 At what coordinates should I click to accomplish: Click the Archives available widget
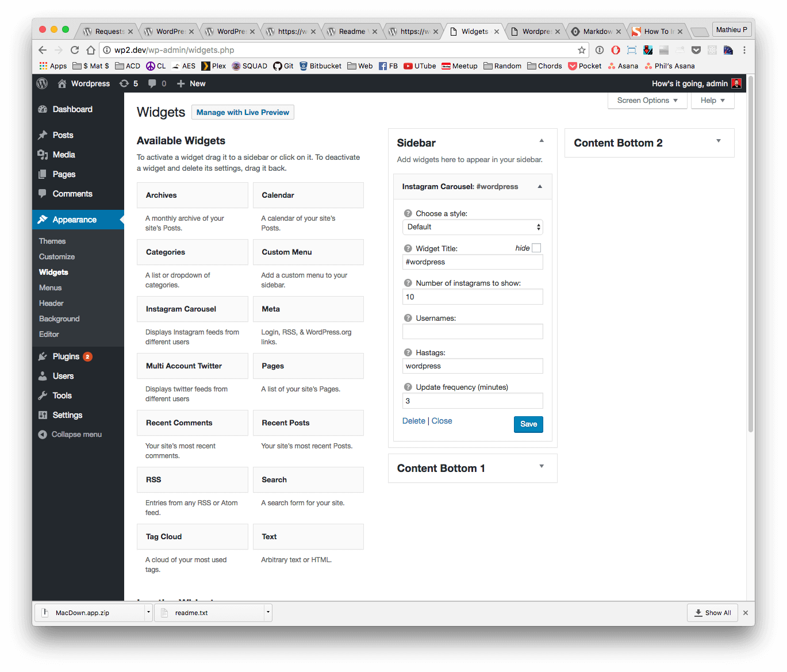(193, 195)
